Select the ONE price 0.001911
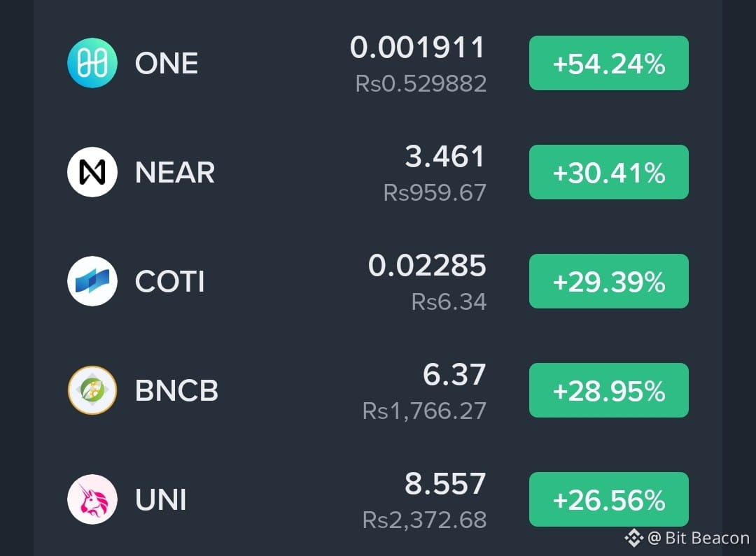Viewport: 756px width, 556px height. point(417,48)
